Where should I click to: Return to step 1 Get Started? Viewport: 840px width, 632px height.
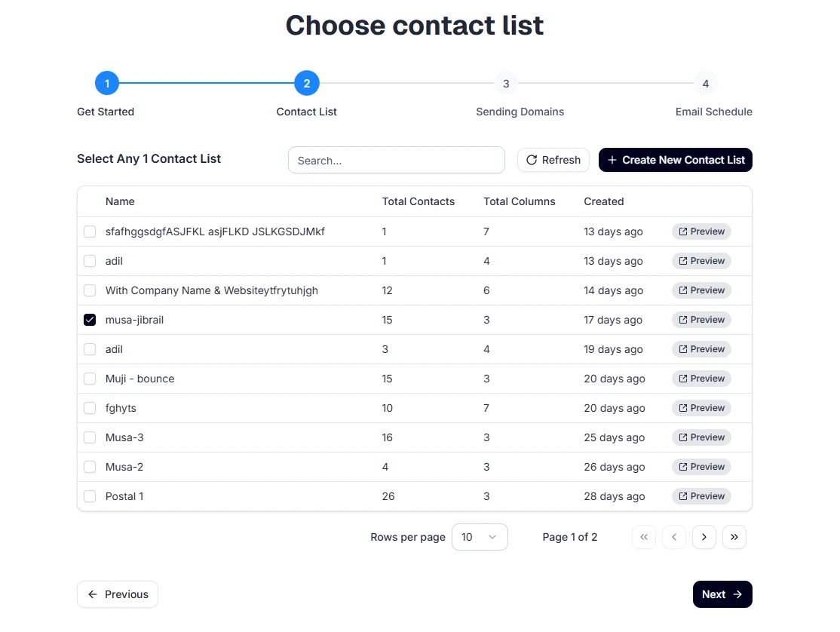pos(107,84)
